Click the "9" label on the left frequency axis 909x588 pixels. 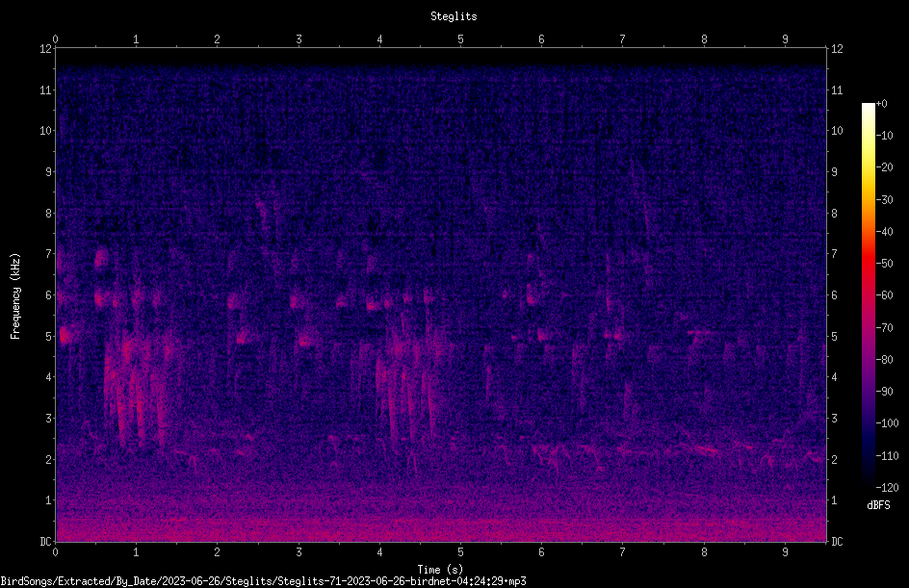[48, 172]
